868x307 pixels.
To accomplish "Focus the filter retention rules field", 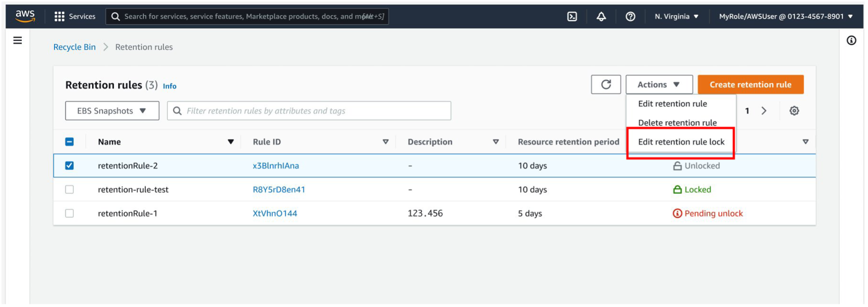I will [x=309, y=111].
